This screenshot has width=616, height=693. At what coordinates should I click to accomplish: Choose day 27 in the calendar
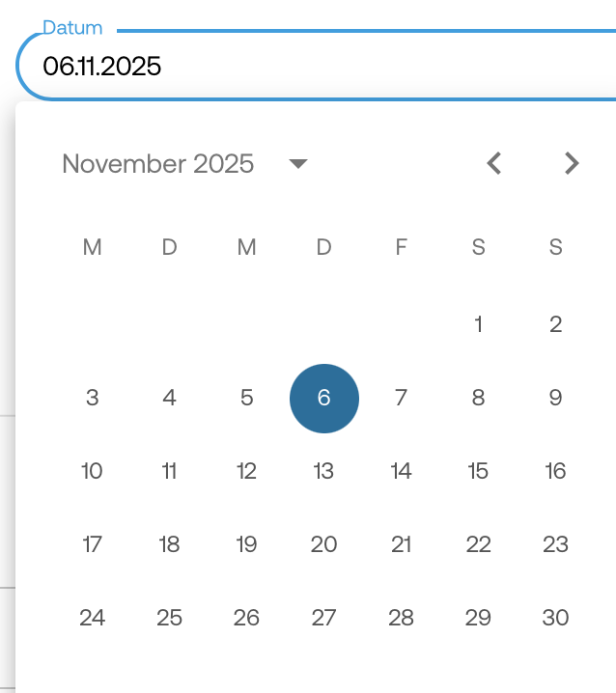324,618
